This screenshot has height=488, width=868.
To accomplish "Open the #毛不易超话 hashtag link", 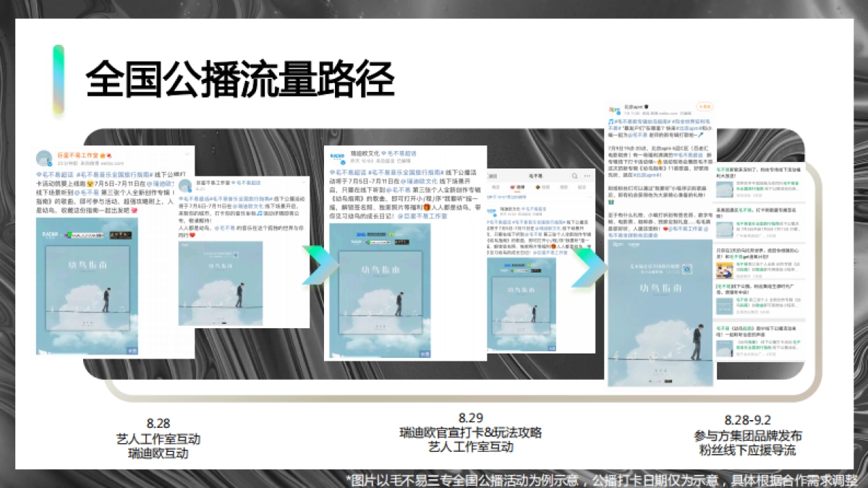I will pos(52,173).
